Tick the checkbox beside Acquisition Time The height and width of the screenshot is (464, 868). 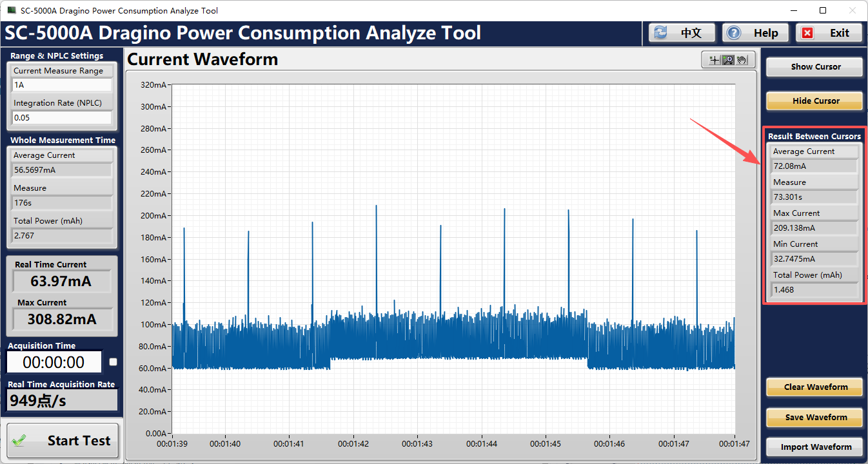tap(113, 362)
